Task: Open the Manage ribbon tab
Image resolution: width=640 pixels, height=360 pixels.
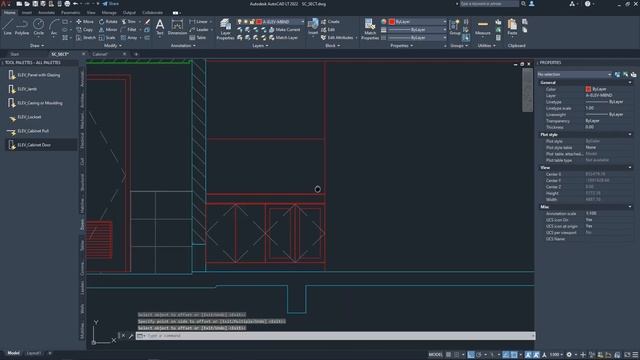Action: tap(109, 13)
